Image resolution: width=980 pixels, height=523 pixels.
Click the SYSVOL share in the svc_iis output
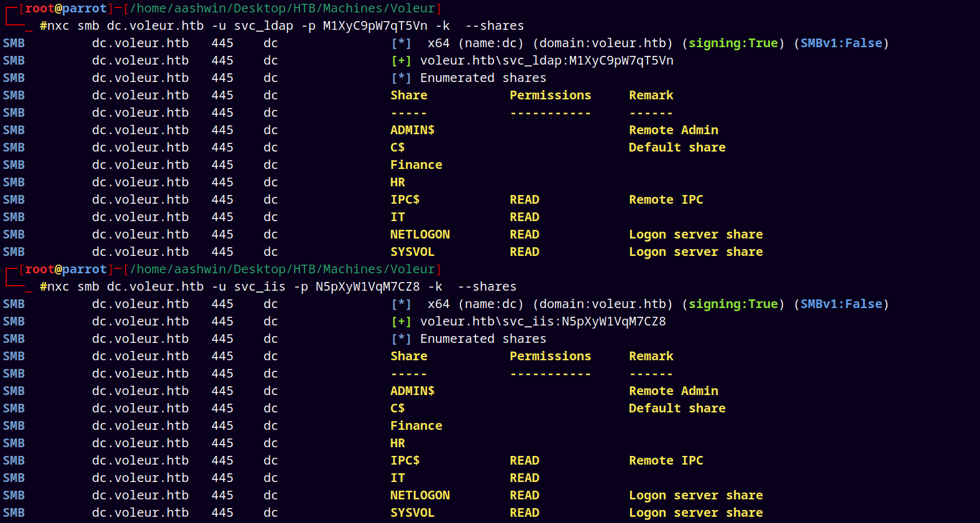click(x=413, y=513)
